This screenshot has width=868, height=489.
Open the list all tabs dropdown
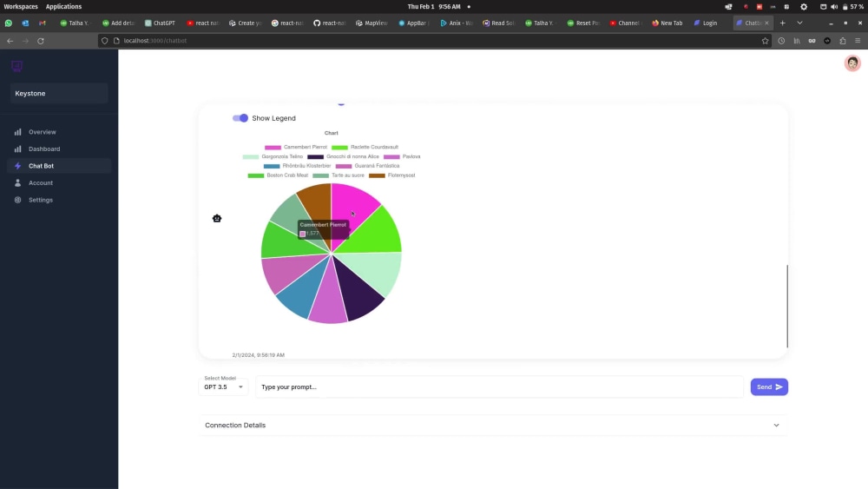pos(799,23)
